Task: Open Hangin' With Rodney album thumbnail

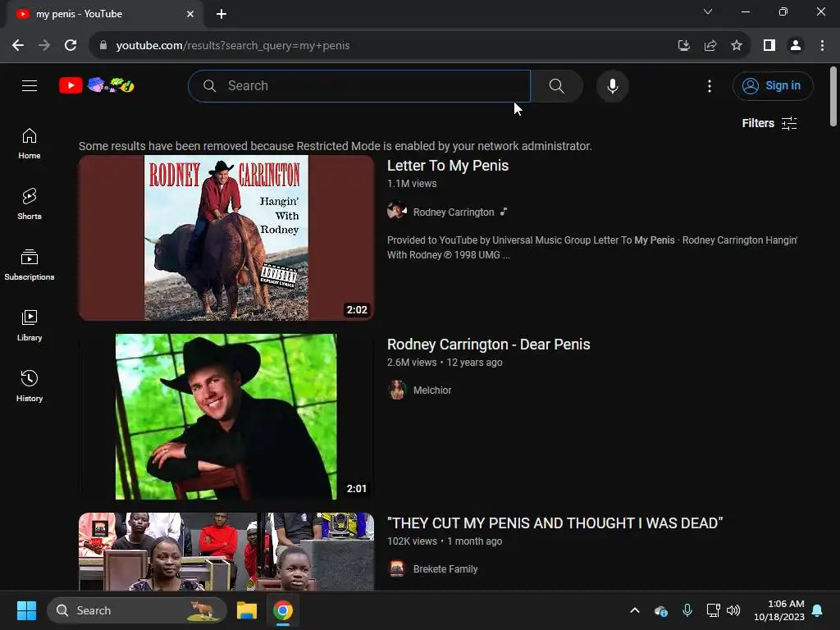Action: click(x=226, y=238)
